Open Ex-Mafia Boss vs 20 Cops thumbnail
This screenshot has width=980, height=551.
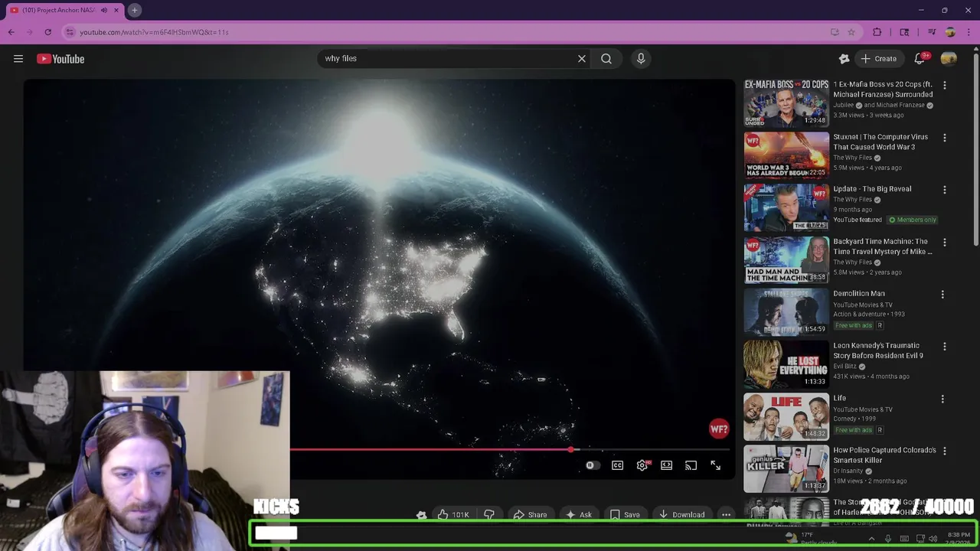pyautogui.click(x=786, y=103)
